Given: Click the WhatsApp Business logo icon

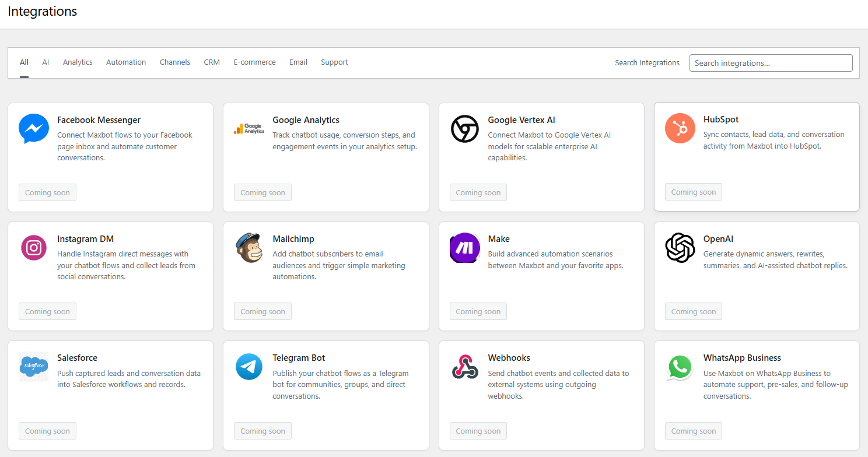Looking at the screenshot, I should pyautogui.click(x=680, y=367).
